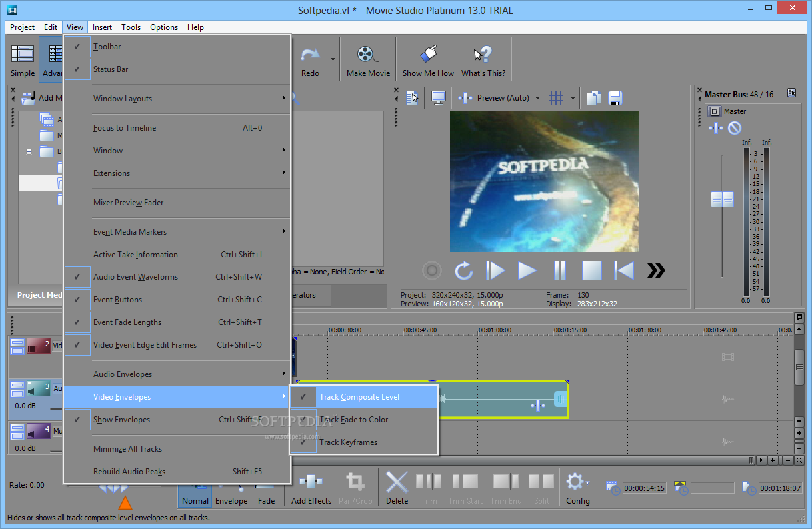
Task: Open the Tools menu
Action: [x=131, y=27]
